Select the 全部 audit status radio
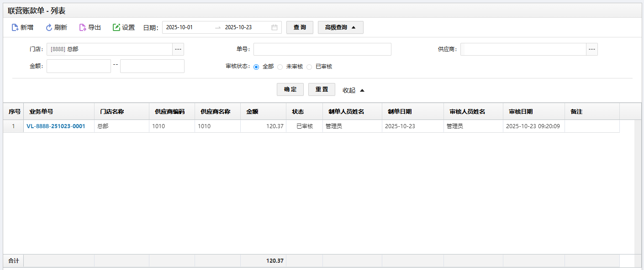The image size is (644, 270). 256,67
